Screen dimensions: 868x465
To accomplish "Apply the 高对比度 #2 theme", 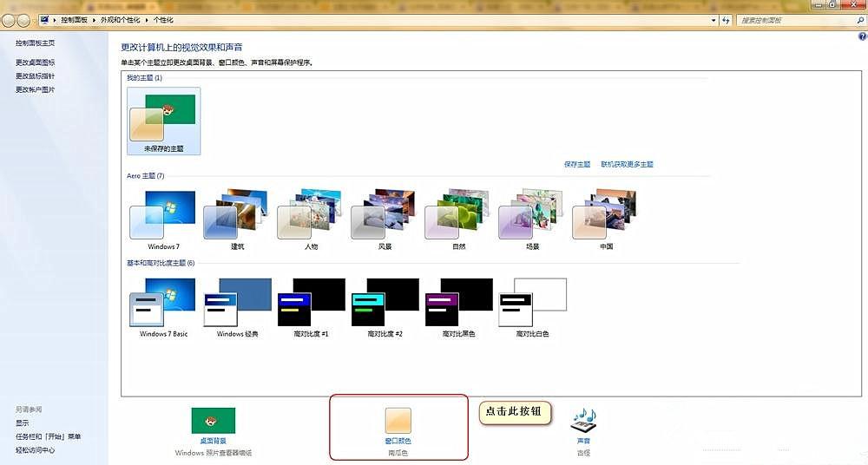I will (385, 307).
